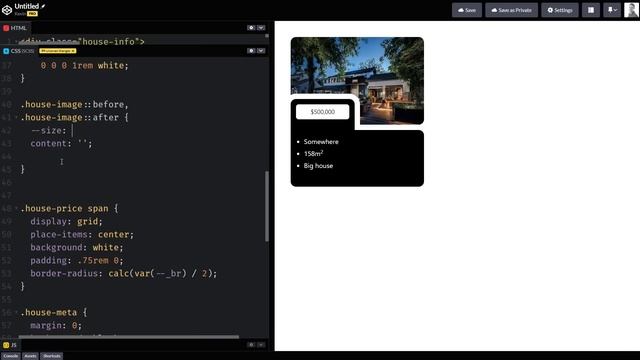Open the Assets panel
The image size is (640, 360).
(x=30, y=356)
